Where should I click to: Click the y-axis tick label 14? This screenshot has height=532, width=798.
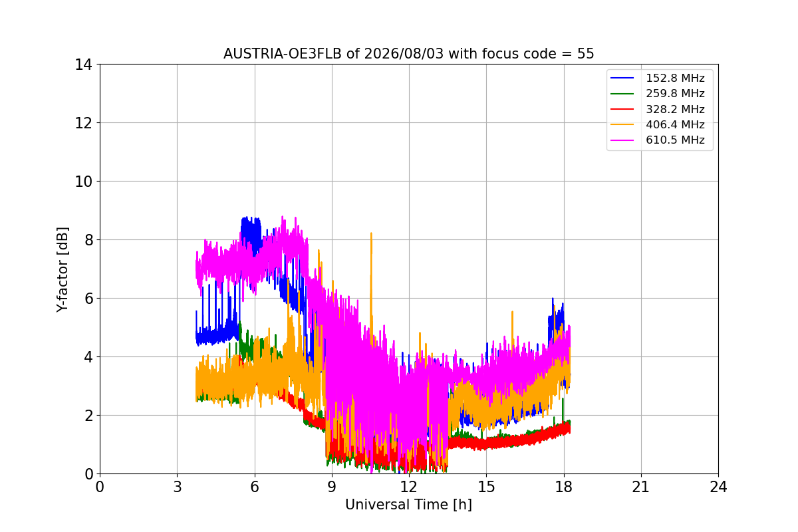click(84, 65)
